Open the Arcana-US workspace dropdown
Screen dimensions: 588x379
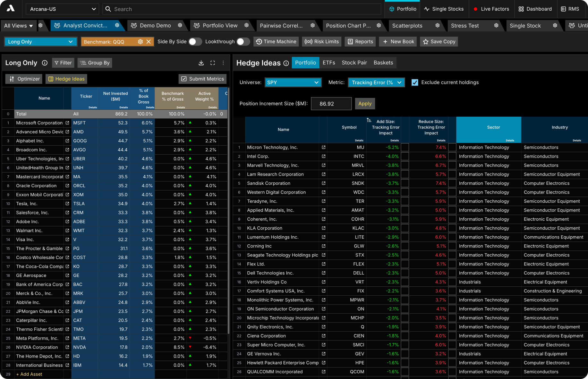[x=62, y=9]
